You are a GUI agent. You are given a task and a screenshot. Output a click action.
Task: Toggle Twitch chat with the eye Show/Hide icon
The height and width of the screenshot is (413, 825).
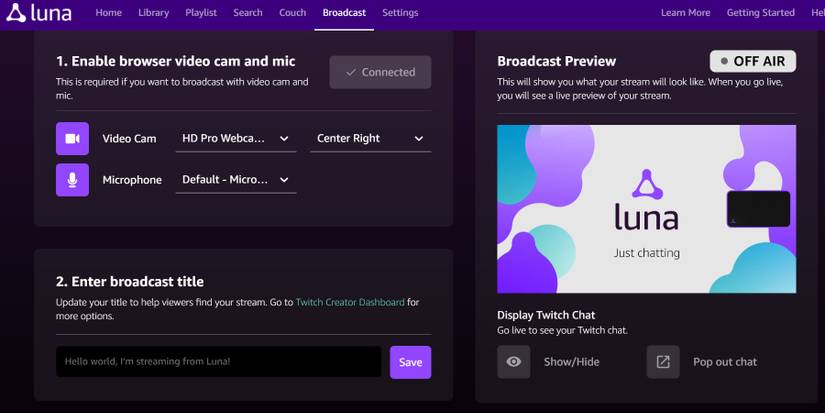pyautogui.click(x=514, y=361)
